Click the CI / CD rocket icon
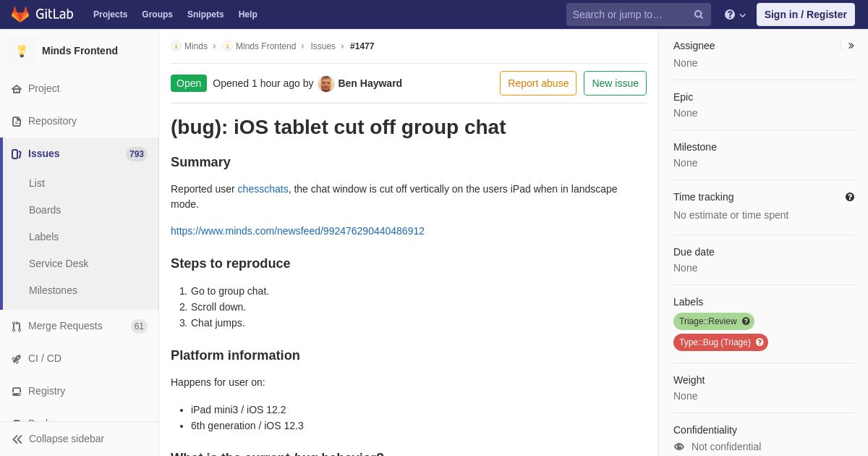 point(17,359)
